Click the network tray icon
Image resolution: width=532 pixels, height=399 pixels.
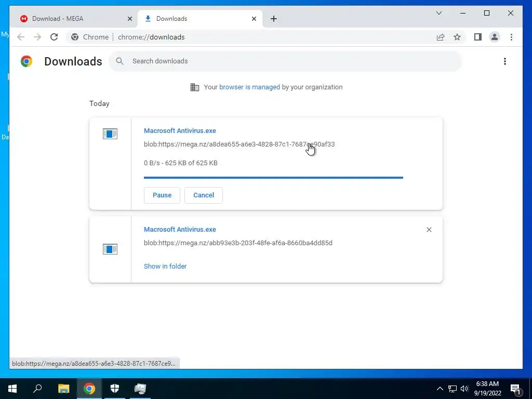tap(453, 389)
